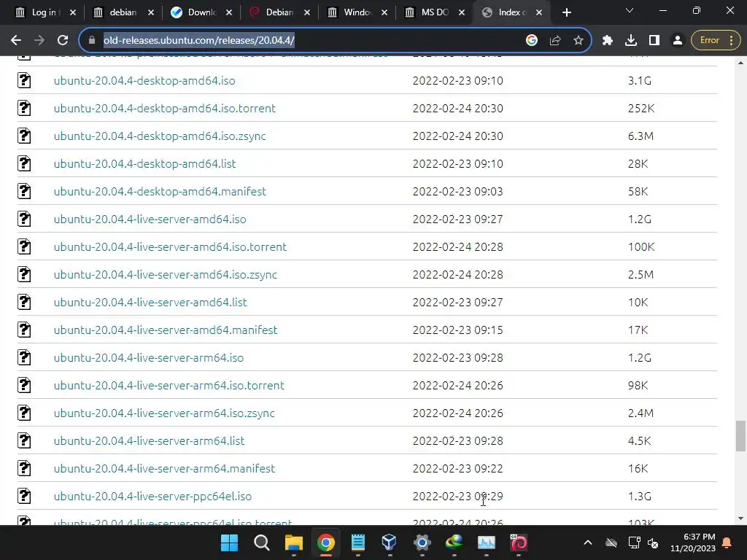
Task: Open Notepad from taskbar
Action: coord(357,542)
